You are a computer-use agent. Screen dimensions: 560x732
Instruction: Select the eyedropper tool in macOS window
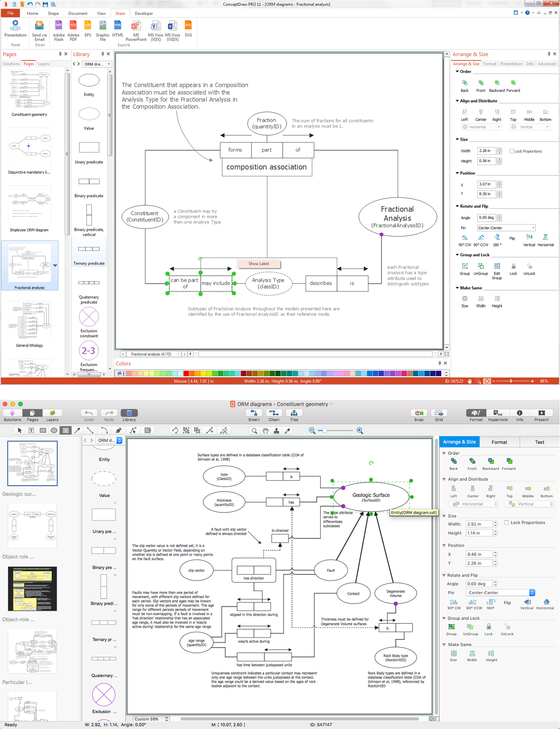pos(287,431)
